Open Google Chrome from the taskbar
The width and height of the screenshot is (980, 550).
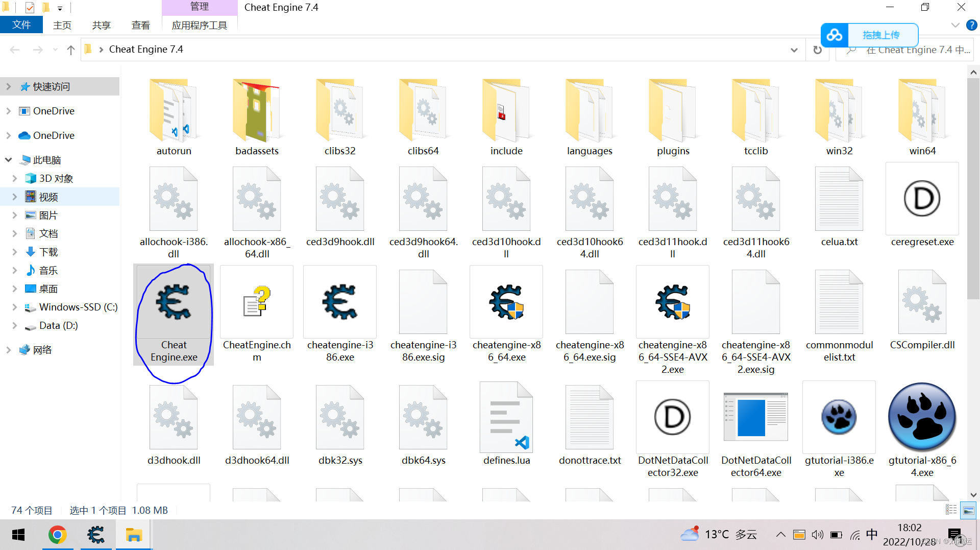[58, 535]
